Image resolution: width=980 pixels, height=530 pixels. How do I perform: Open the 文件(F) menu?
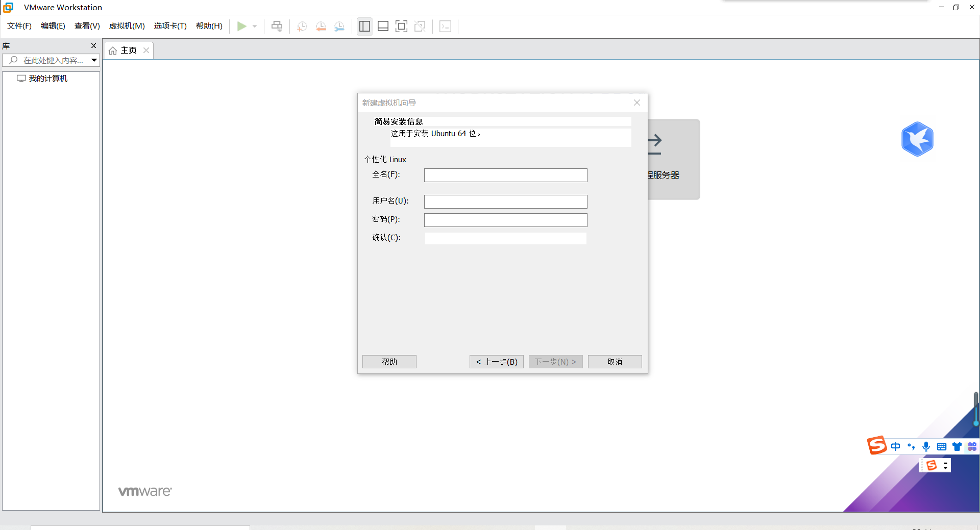point(19,26)
